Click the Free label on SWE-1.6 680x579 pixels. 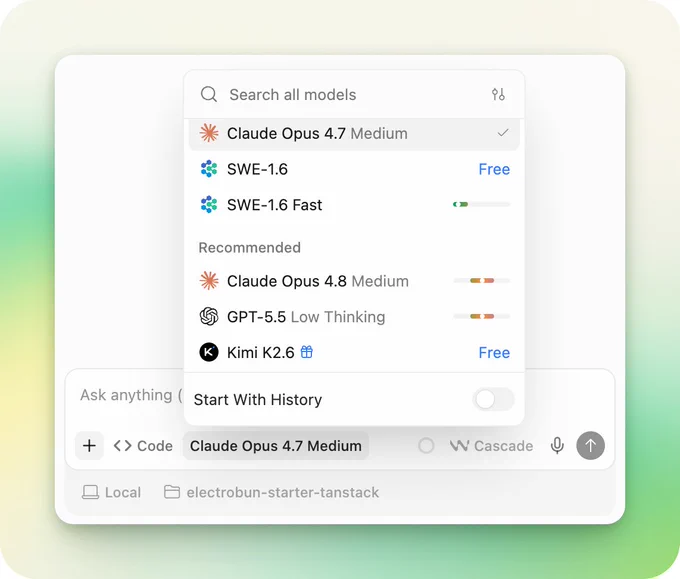tap(494, 169)
